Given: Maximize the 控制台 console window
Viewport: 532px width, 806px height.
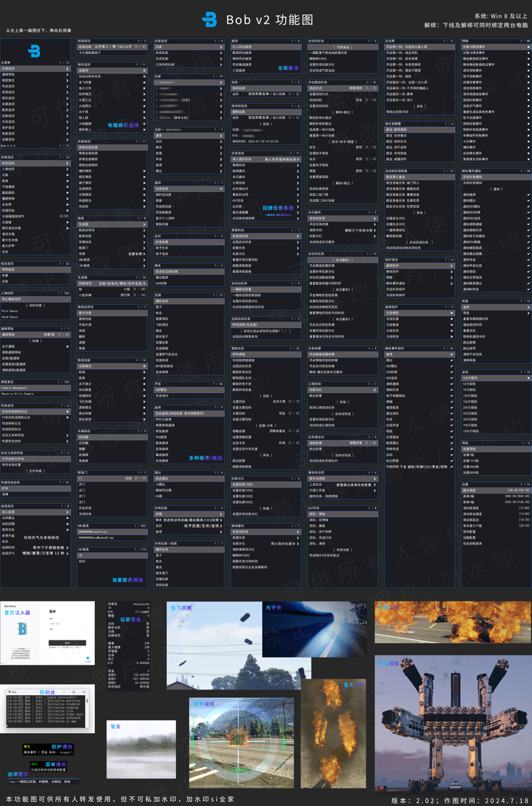Looking at the screenshot, I should 75,692.
